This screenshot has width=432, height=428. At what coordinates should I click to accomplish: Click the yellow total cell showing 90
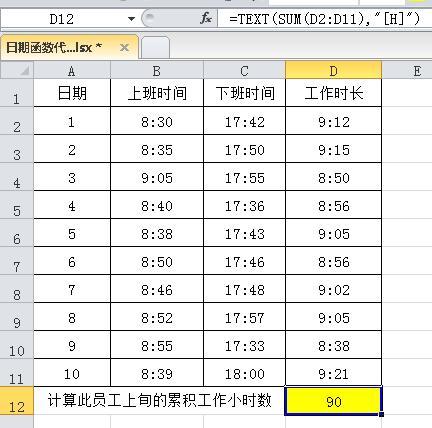tap(333, 401)
